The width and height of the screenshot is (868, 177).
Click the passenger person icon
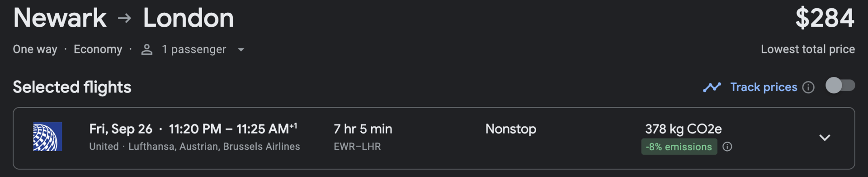[x=146, y=49]
